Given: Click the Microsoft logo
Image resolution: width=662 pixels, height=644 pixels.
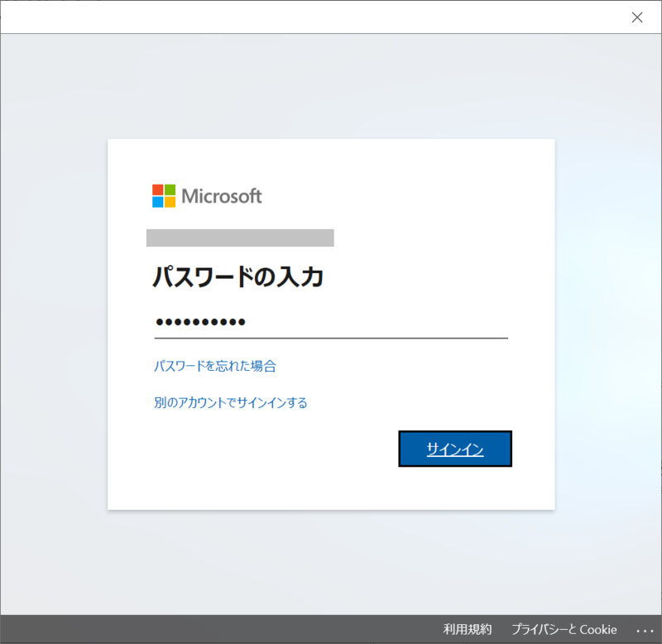Looking at the screenshot, I should click(x=209, y=196).
